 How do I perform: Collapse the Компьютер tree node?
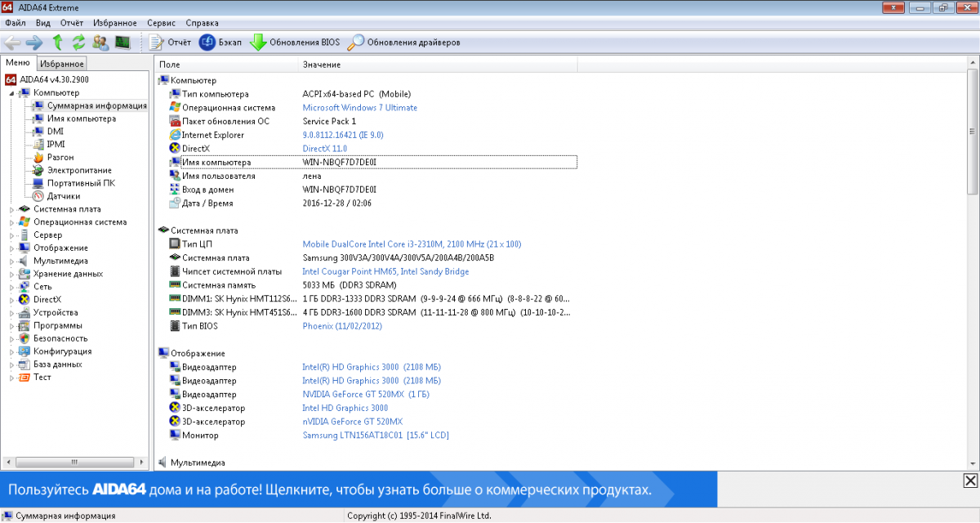click(x=11, y=93)
